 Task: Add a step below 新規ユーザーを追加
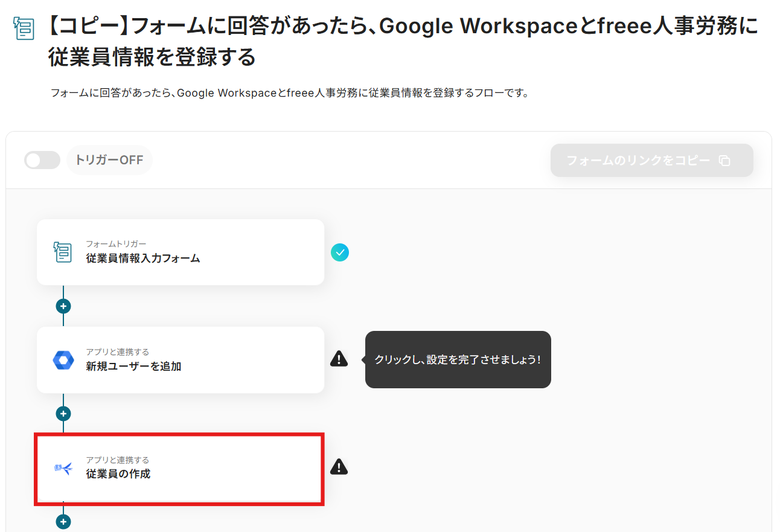pos(63,414)
